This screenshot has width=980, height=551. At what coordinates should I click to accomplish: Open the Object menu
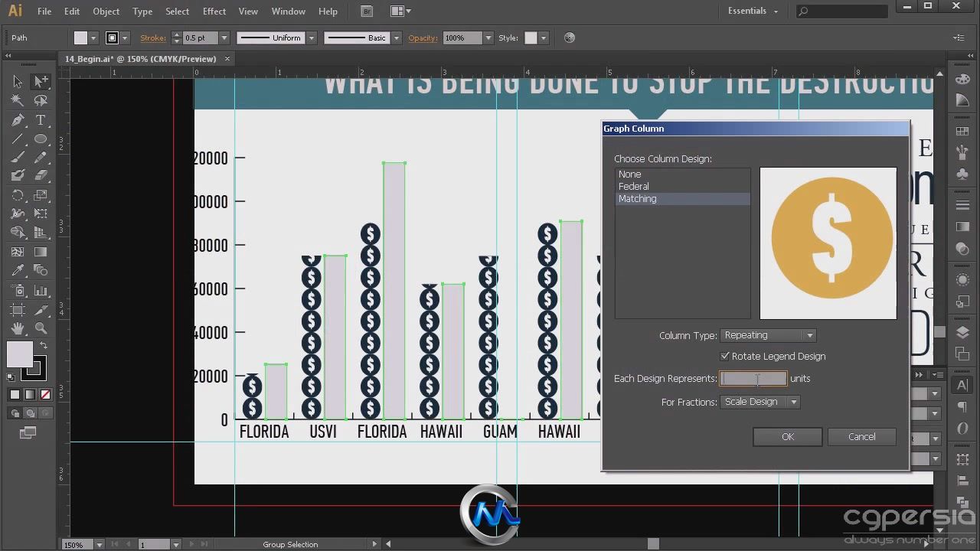pyautogui.click(x=106, y=11)
